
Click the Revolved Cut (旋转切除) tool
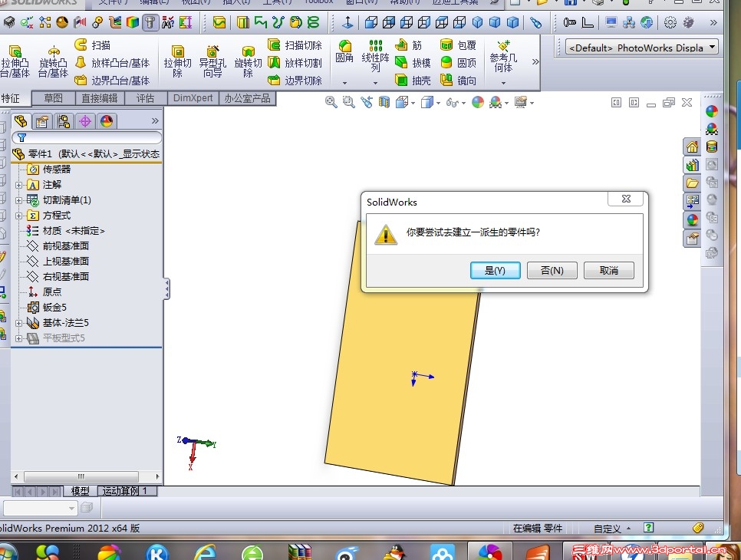pos(248,61)
